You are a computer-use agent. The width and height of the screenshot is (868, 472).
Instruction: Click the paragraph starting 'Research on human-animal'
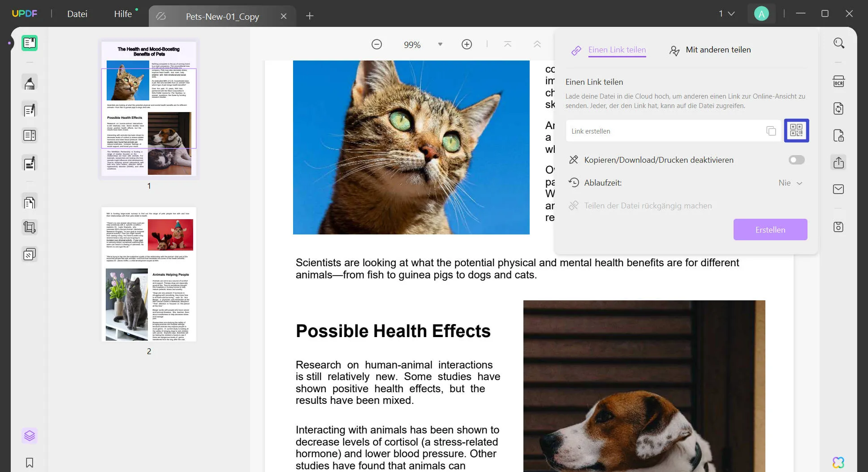click(x=398, y=383)
